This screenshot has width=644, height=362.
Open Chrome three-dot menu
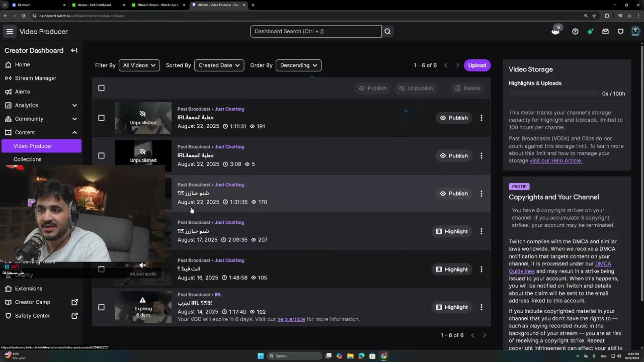[639, 16]
